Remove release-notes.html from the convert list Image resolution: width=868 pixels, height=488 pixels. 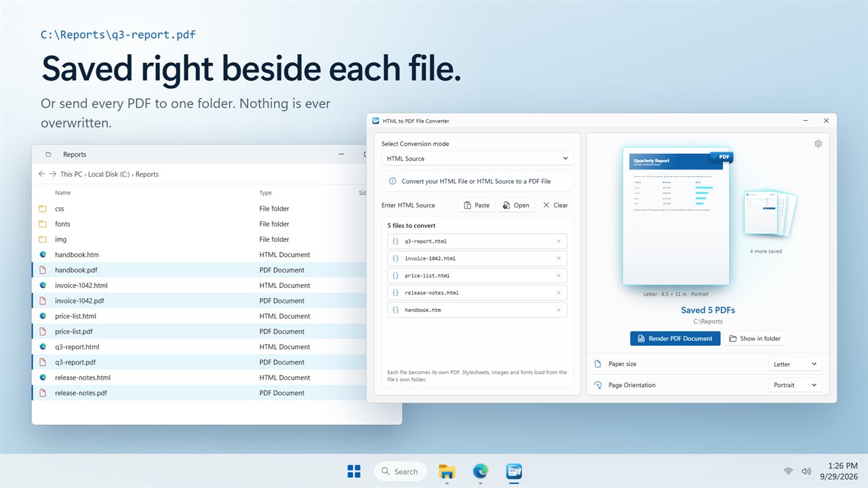pyautogui.click(x=559, y=293)
